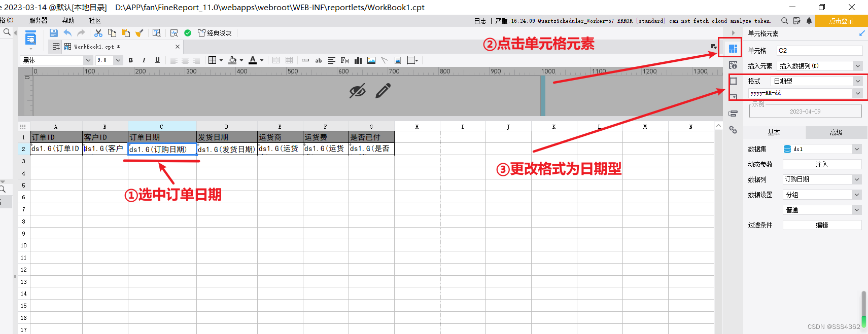Insert an image into the cell
Screen dimensions: 868x334
371,60
